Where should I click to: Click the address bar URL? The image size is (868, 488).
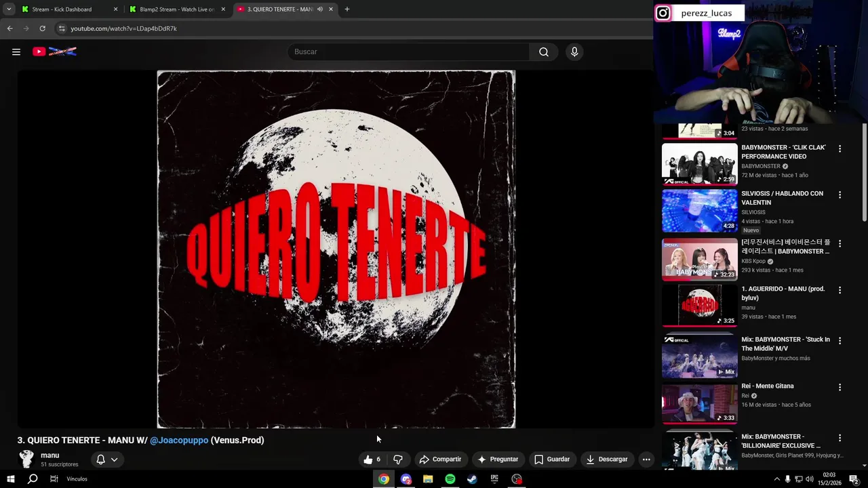(124, 28)
